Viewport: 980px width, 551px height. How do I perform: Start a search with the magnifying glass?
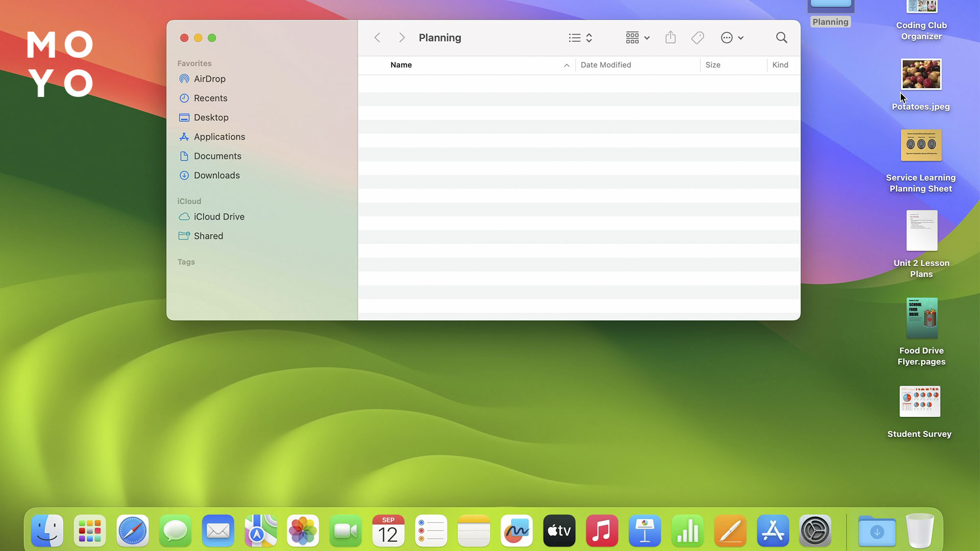click(781, 37)
